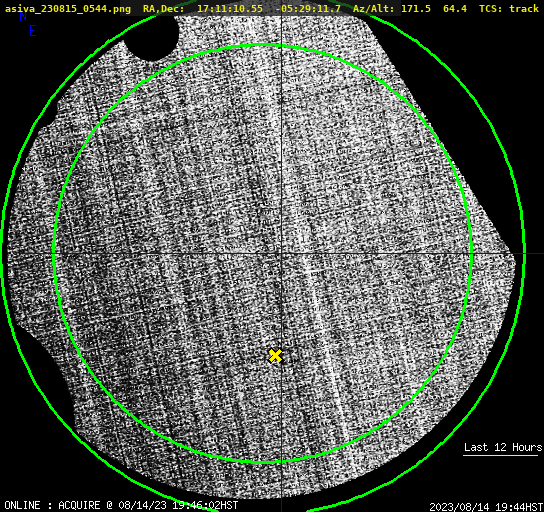Click the 2023/08/14 19:44HST timestamp
Viewport: 544px width, 512px height.
(486, 506)
